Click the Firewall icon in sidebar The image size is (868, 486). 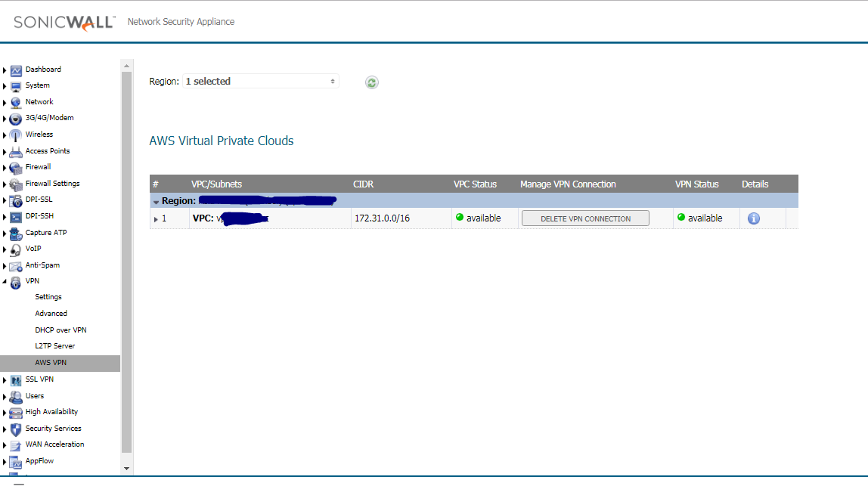point(16,167)
